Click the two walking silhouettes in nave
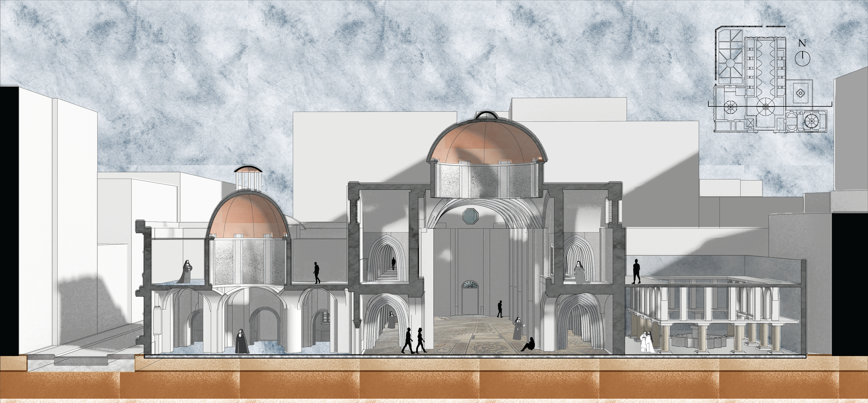868x403 pixels. tap(414, 340)
